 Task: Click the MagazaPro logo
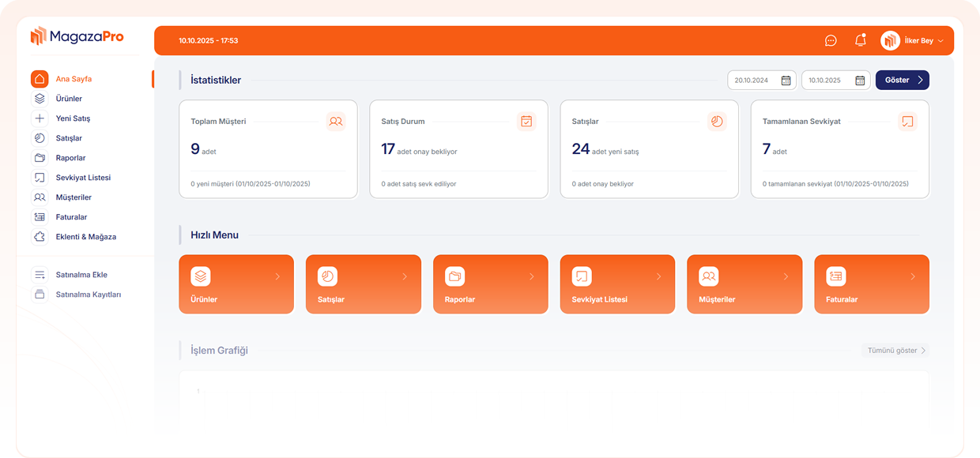click(77, 36)
